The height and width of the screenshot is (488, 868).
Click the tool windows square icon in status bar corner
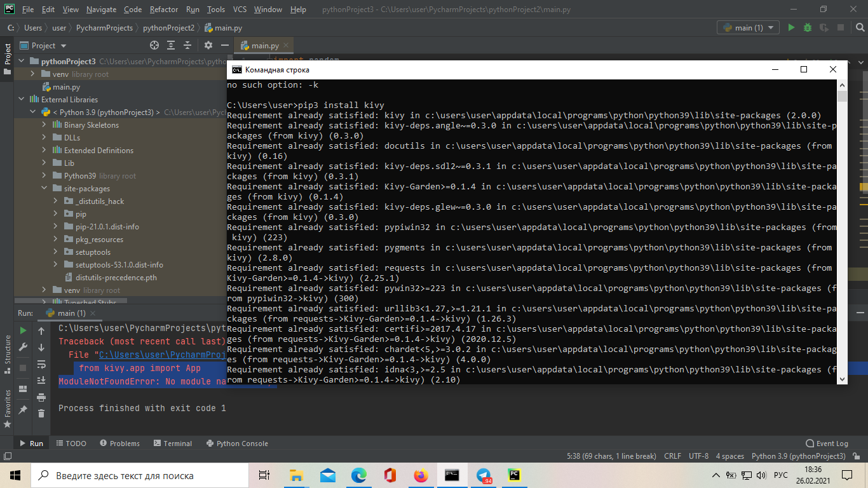click(x=7, y=456)
